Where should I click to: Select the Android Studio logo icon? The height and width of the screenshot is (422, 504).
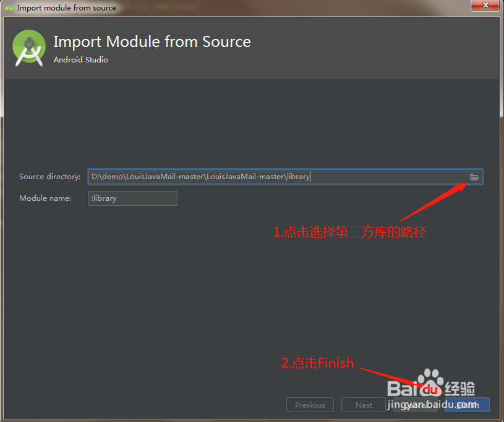pos(29,48)
